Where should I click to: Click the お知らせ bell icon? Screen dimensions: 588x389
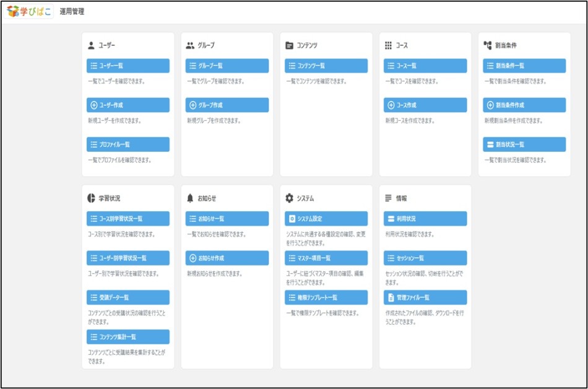point(191,198)
